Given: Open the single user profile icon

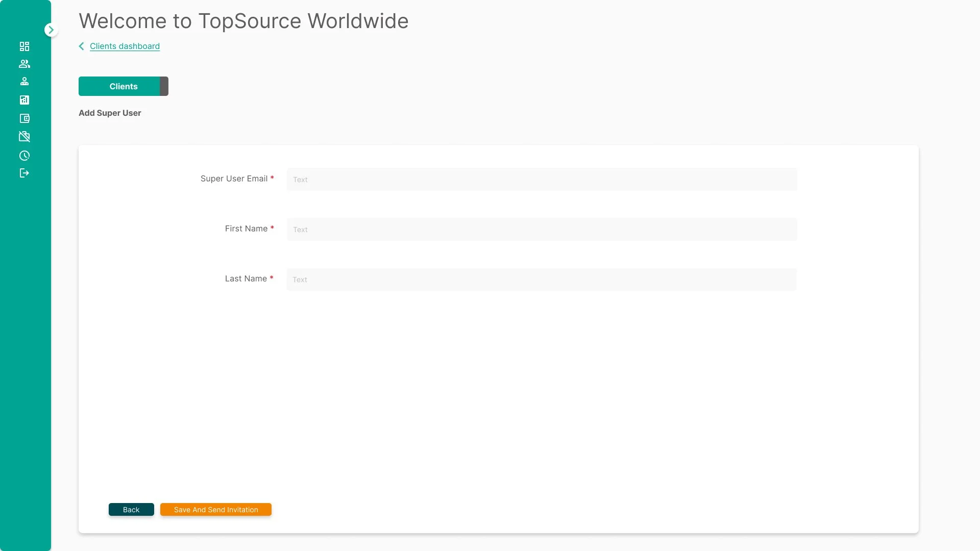Looking at the screenshot, I should click(x=24, y=81).
